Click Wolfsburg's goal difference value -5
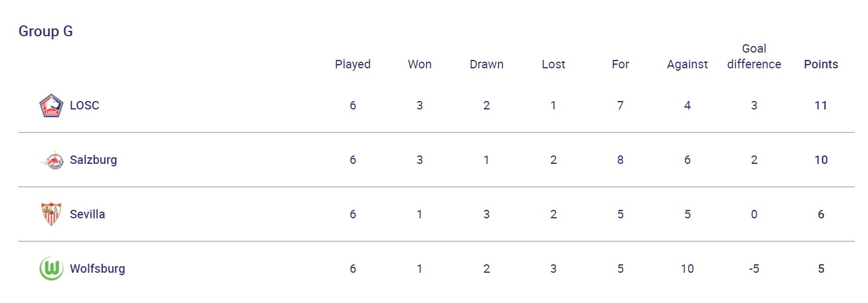This screenshot has width=868, height=303. [x=754, y=269]
